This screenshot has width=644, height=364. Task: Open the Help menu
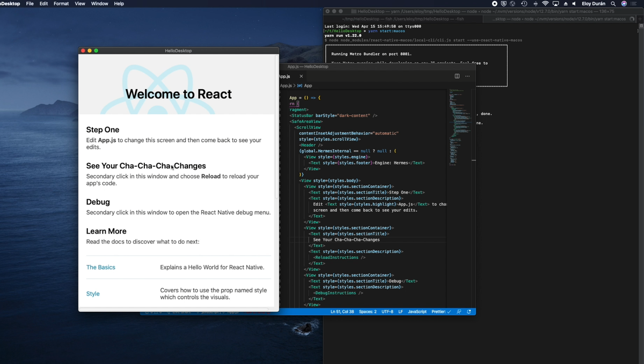pos(119,3)
